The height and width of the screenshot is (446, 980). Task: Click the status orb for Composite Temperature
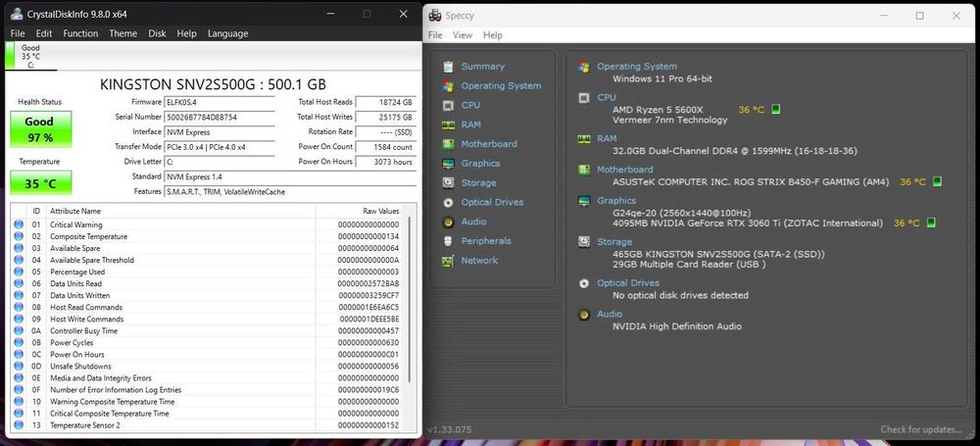pos(18,236)
